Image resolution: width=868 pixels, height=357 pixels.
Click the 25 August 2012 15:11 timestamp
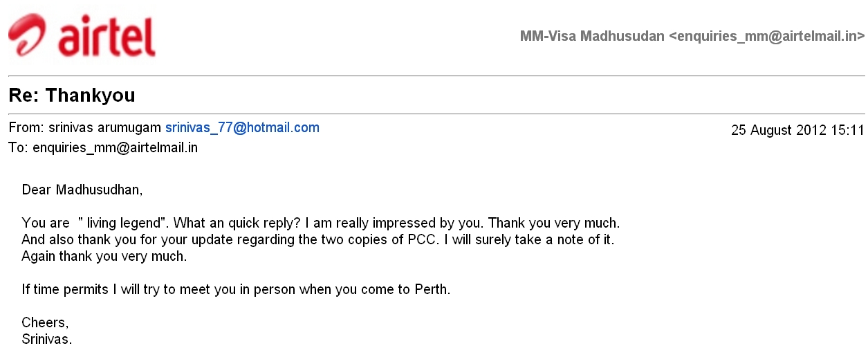pos(798,130)
